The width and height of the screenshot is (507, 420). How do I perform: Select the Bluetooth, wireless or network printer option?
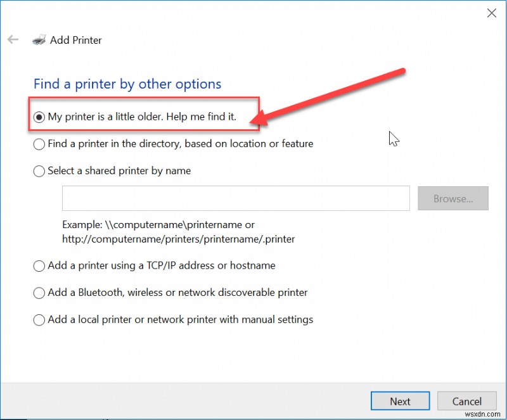tap(39, 292)
